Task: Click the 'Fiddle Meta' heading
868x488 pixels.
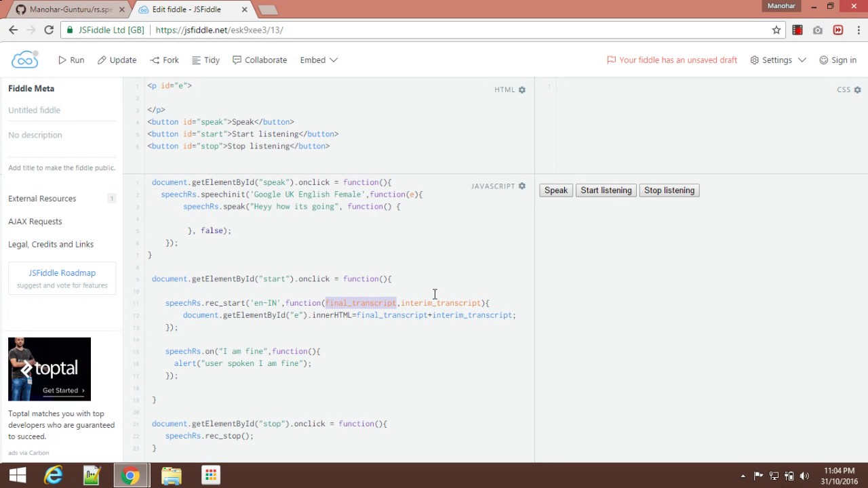Action: point(31,89)
